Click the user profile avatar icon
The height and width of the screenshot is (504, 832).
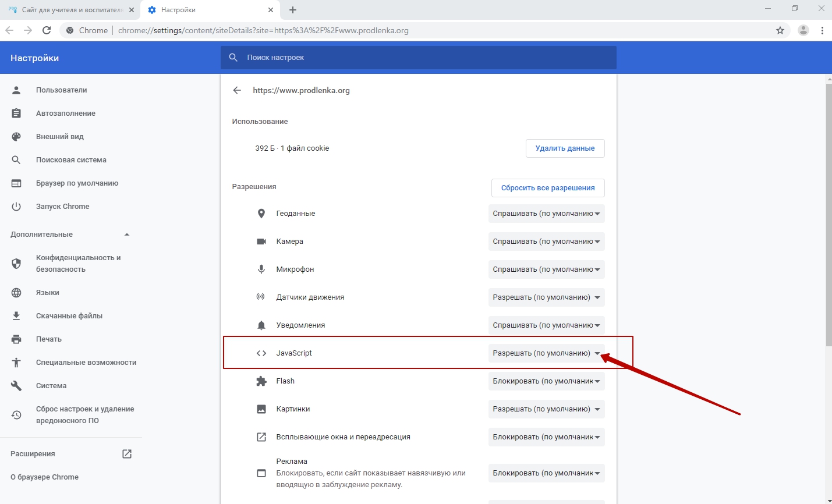pyautogui.click(x=803, y=30)
